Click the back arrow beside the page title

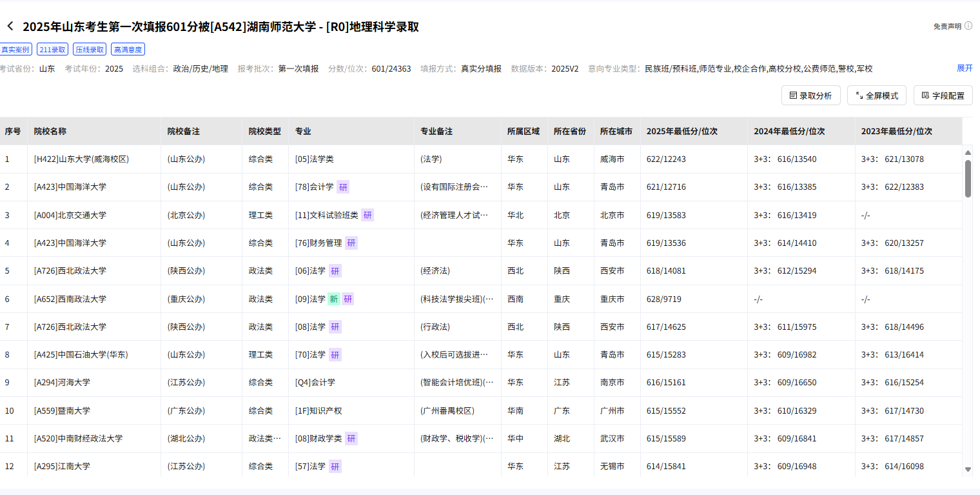(10, 26)
